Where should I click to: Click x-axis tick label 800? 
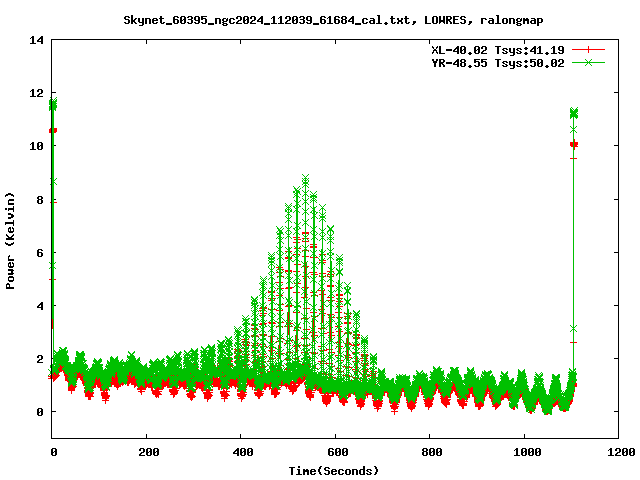click(x=431, y=452)
